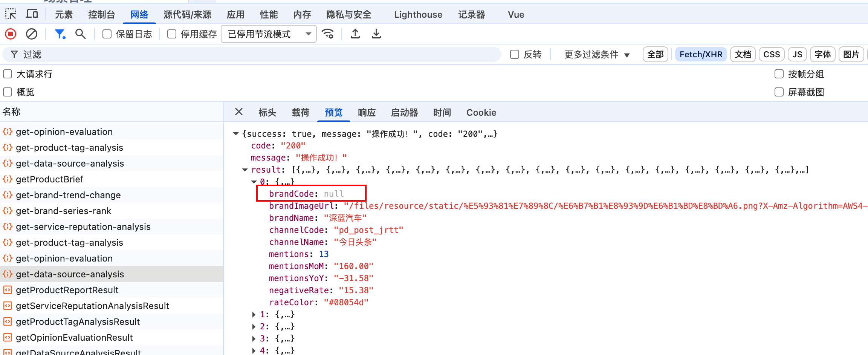Click the stop recording network log icon
Image resolution: width=868 pixels, height=355 pixels.
click(11, 34)
